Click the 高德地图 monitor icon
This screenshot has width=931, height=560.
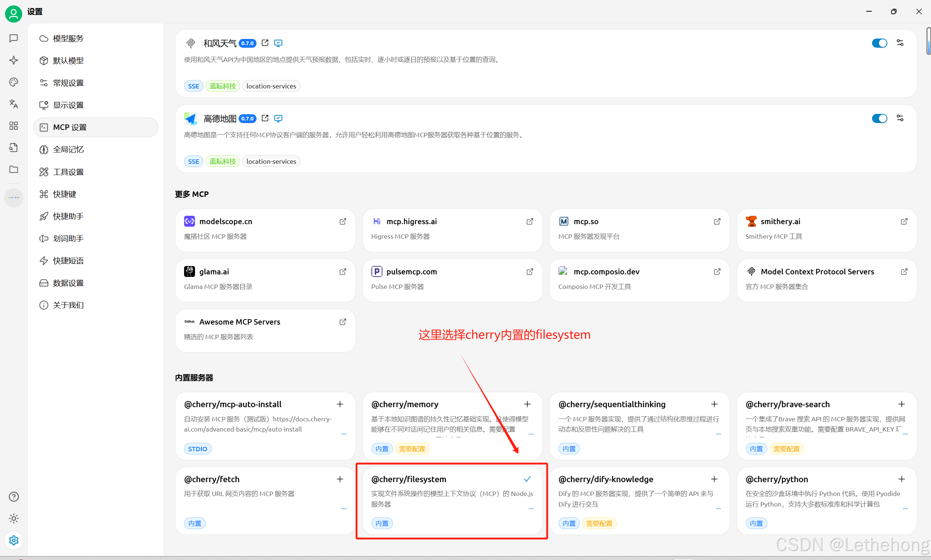(x=278, y=119)
